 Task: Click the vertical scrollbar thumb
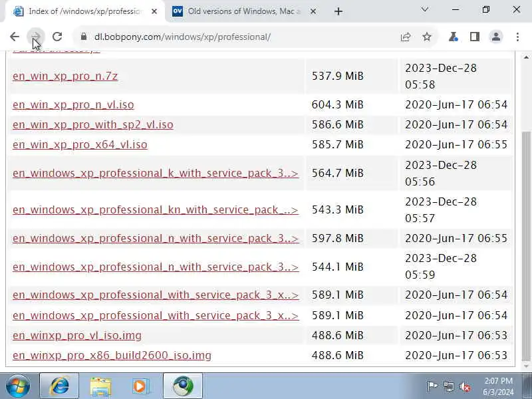click(526, 246)
